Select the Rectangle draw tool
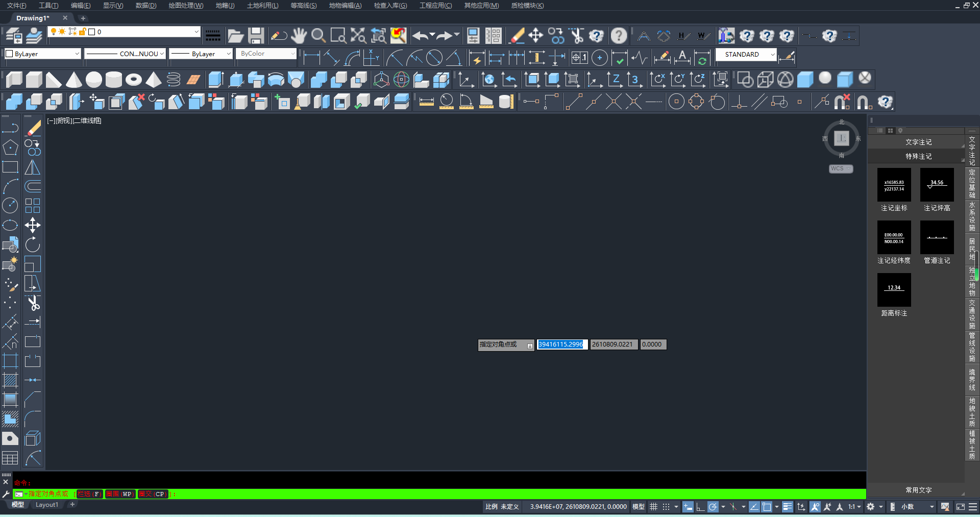Viewport: 980px width, 517px height. 10,167
